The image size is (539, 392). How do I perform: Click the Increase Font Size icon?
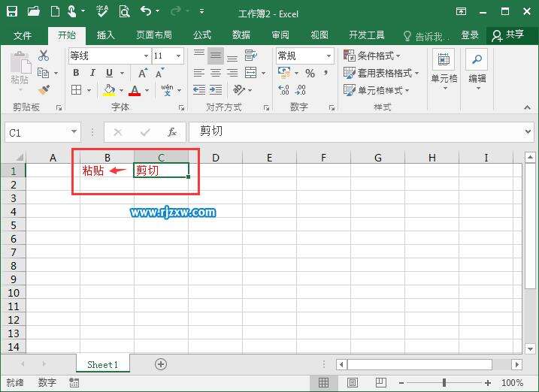coord(143,73)
